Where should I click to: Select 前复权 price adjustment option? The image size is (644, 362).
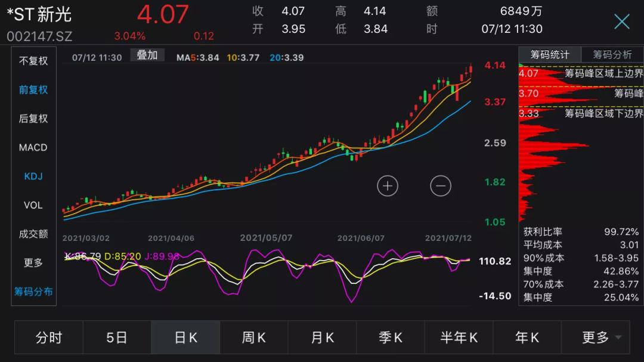coord(33,89)
